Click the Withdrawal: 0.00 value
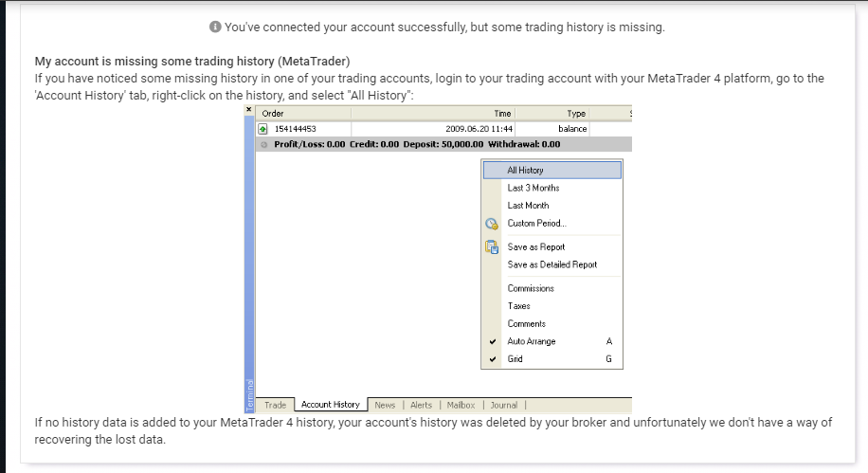Image resolution: width=868 pixels, height=473 pixels. pyautogui.click(x=524, y=145)
